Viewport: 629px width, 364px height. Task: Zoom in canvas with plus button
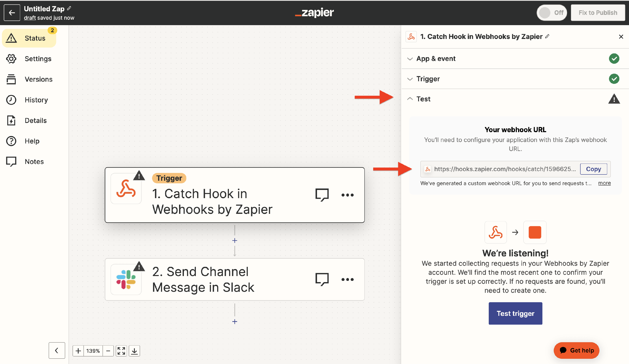78,351
